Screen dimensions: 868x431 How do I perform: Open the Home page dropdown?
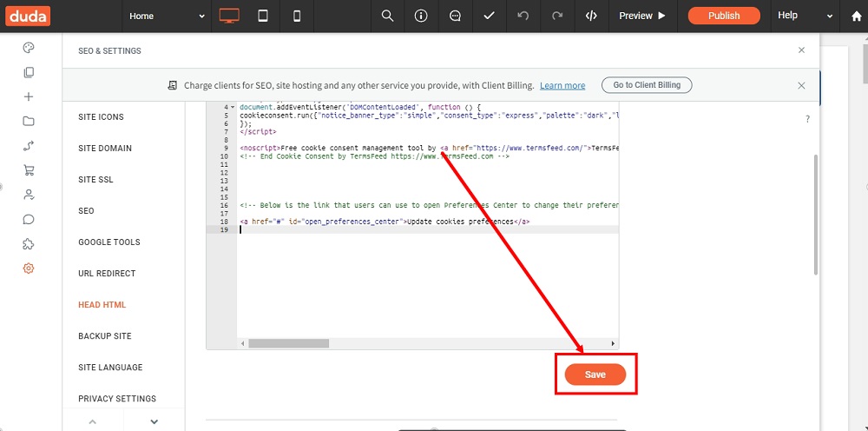tap(167, 16)
